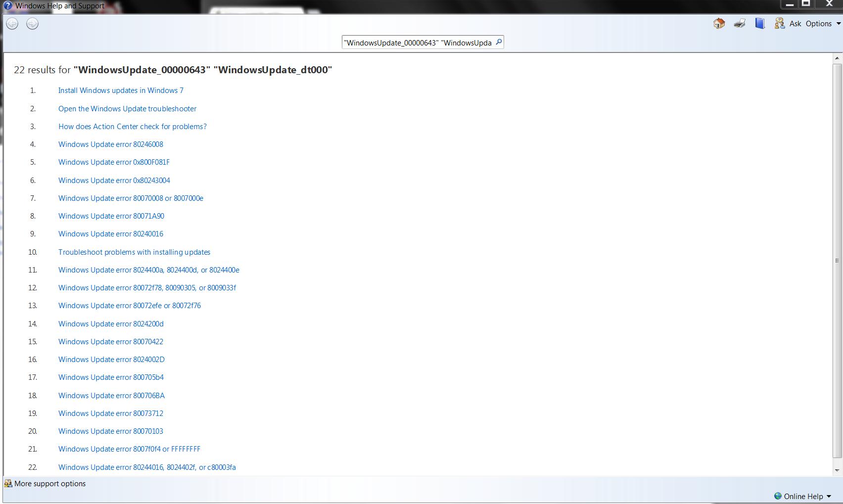Open Windows Update error 800705b4 result
The height and width of the screenshot is (504, 843).
click(111, 377)
